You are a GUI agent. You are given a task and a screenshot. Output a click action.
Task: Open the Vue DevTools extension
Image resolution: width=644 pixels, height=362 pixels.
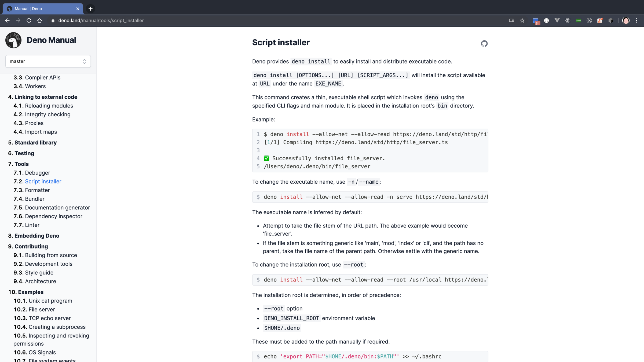(557, 20)
